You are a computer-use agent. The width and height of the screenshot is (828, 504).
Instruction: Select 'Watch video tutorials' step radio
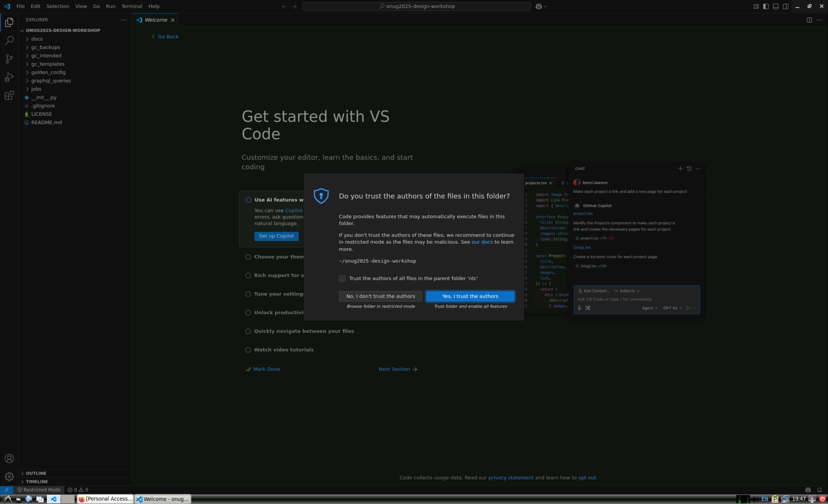[248, 350]
